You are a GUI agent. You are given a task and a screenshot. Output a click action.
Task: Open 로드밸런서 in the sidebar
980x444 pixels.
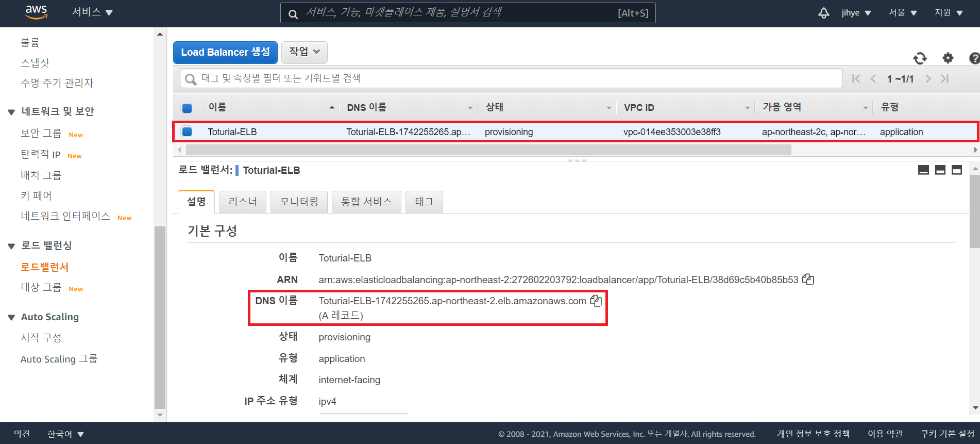[x=44, y=267]
